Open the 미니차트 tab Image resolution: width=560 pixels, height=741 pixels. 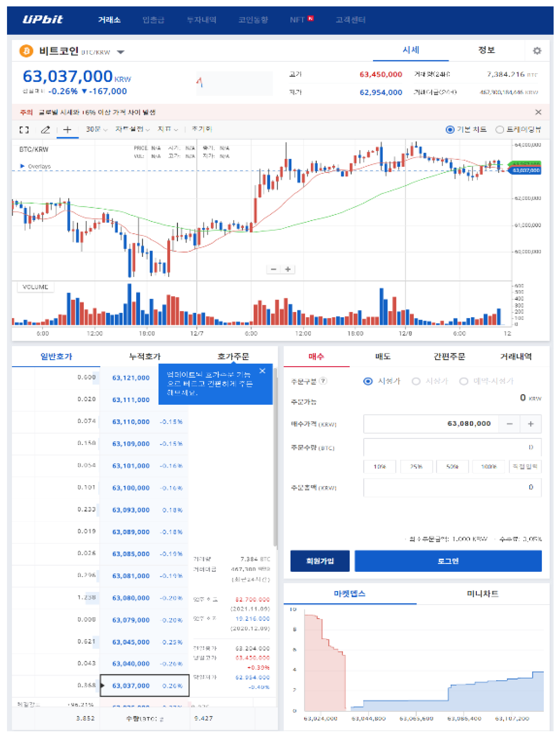pos(482,593)
